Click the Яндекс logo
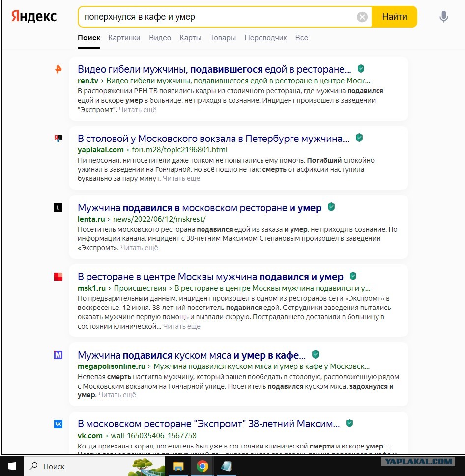Image resolution: width=465 pixels, height=476 pixels. point(34,16)
